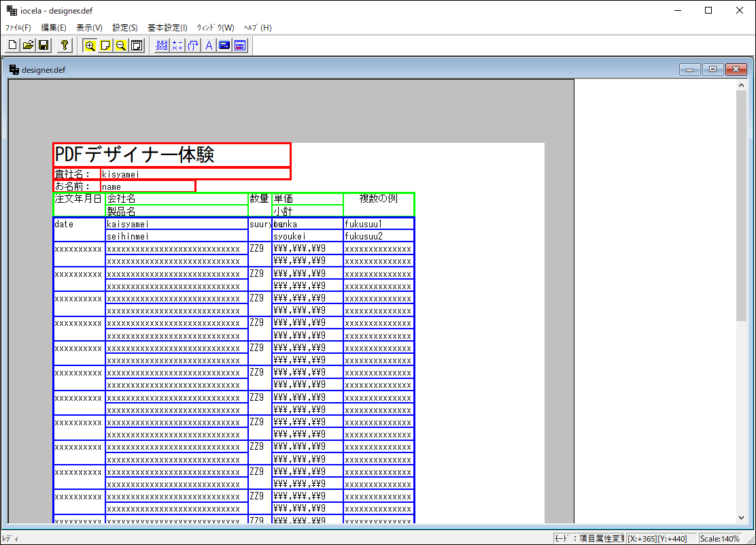Open the 基本設定(I) menu
The image size is (756, 545).
point(167,28)
